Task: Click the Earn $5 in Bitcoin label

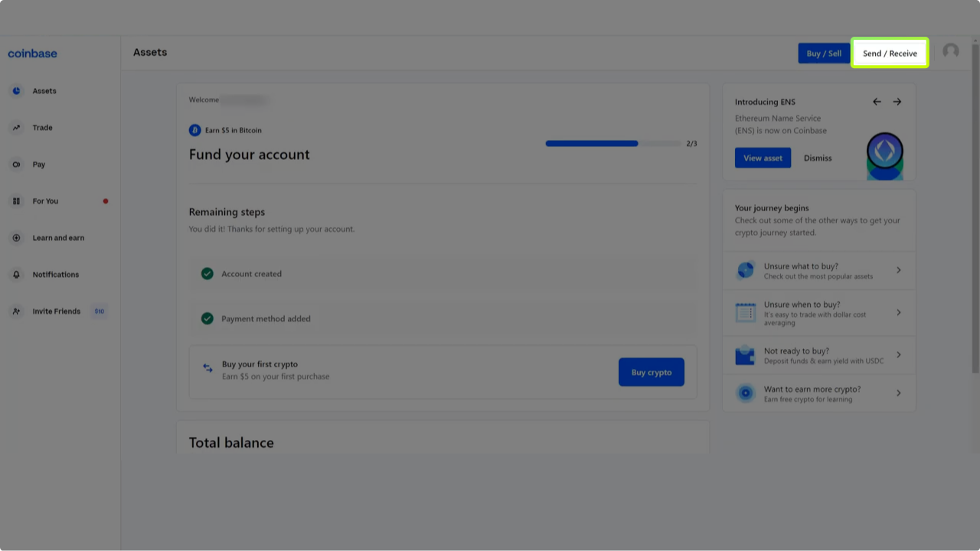Action: click(234, 130)
